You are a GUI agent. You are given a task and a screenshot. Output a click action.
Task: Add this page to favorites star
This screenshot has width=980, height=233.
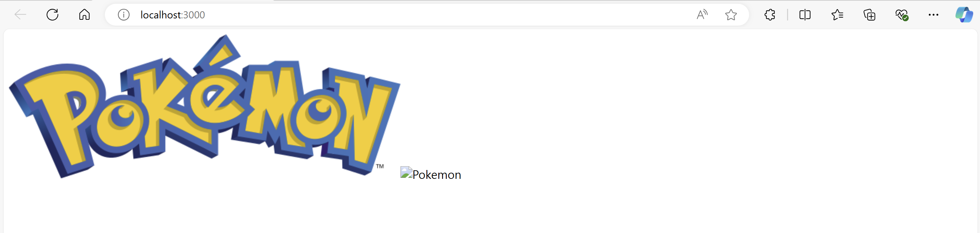click(x=731, y=15)
